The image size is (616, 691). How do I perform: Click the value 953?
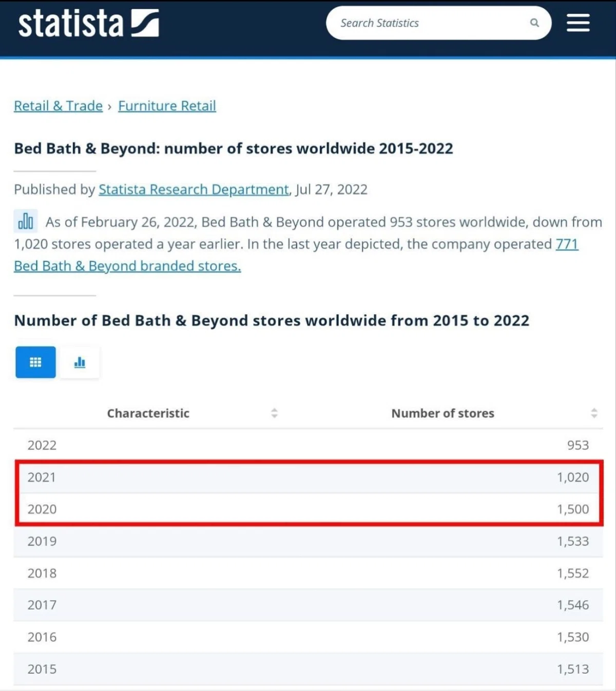click(x=578, y=445)
